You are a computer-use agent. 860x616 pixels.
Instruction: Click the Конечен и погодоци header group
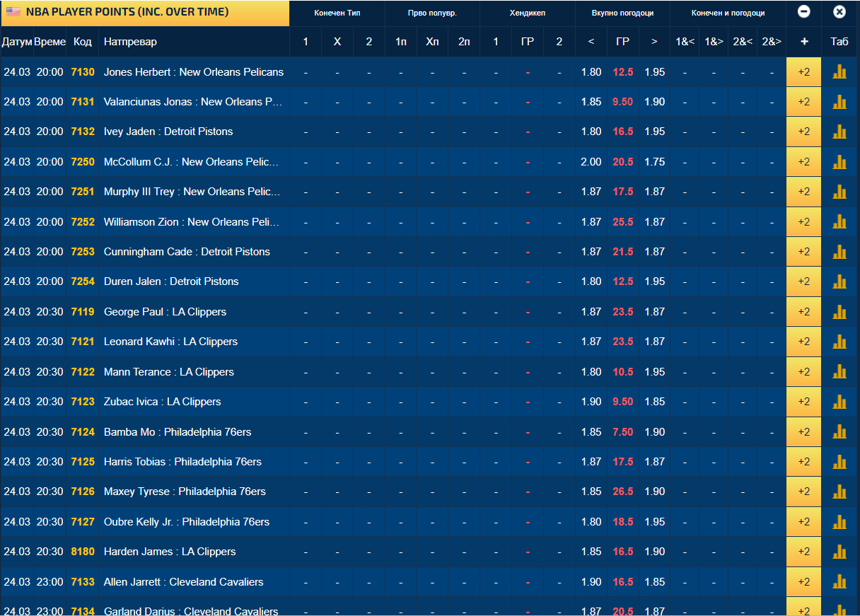point(728,13)
